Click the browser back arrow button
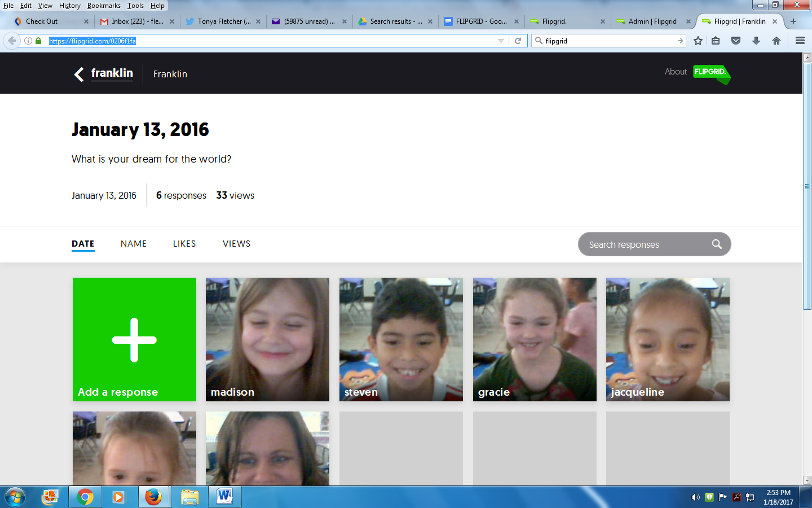 click(12, 41)
